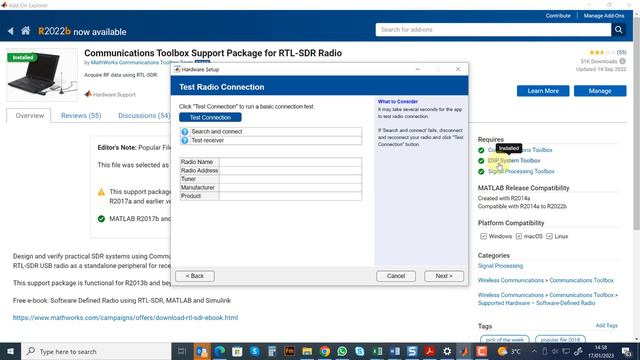
Task: Open Settings gear from the taskbar
Action: point(447,351)
